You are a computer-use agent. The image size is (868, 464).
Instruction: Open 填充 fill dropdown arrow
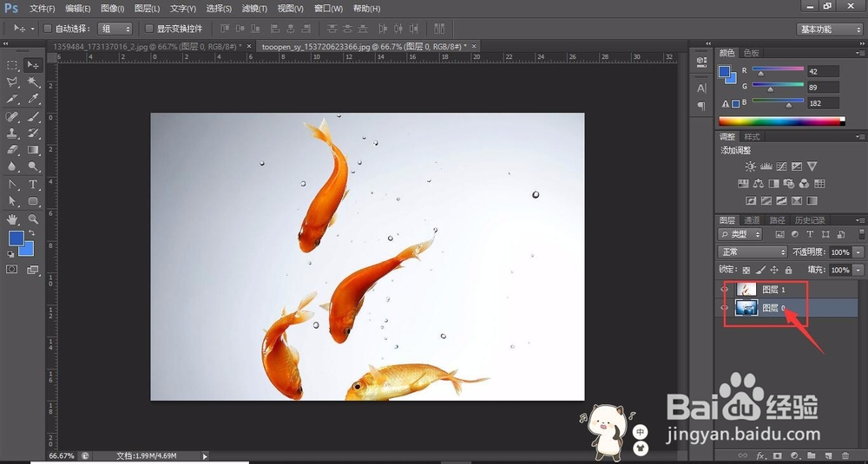(x=858, y=270)
